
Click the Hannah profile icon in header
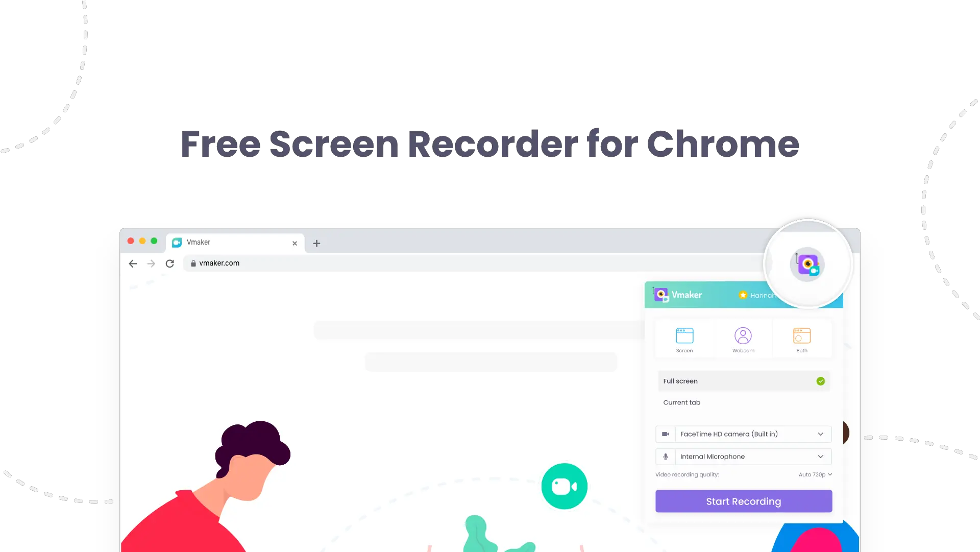tap(743, 294)
